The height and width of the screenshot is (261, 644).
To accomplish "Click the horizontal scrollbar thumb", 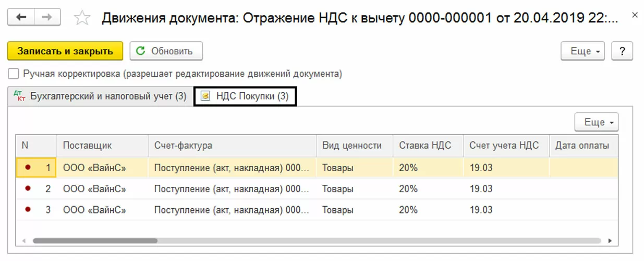I will (x=94, y=241).
